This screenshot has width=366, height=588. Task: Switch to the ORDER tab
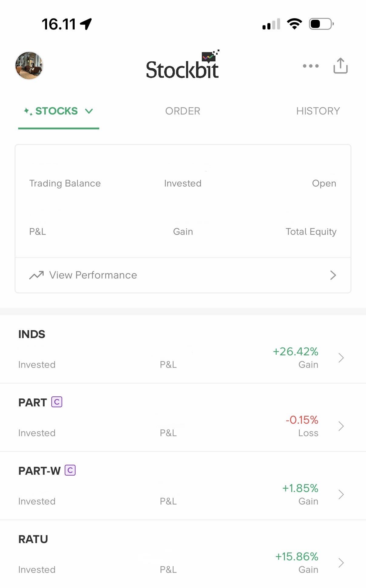pos(182,111)
